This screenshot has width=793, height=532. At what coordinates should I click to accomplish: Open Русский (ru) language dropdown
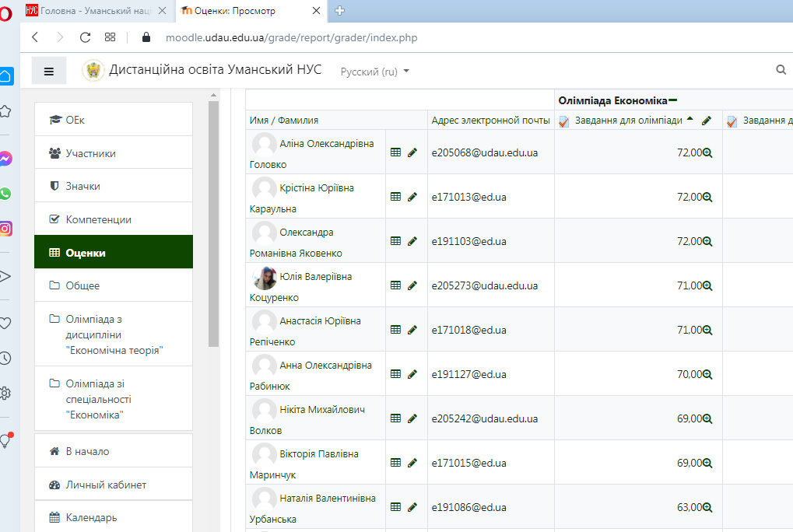click(x=375, y=72)
